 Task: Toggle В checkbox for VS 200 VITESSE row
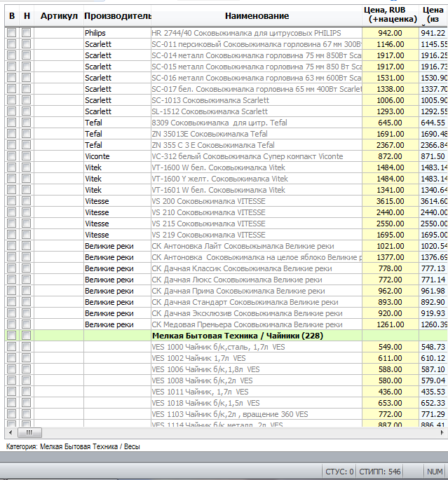12,201
